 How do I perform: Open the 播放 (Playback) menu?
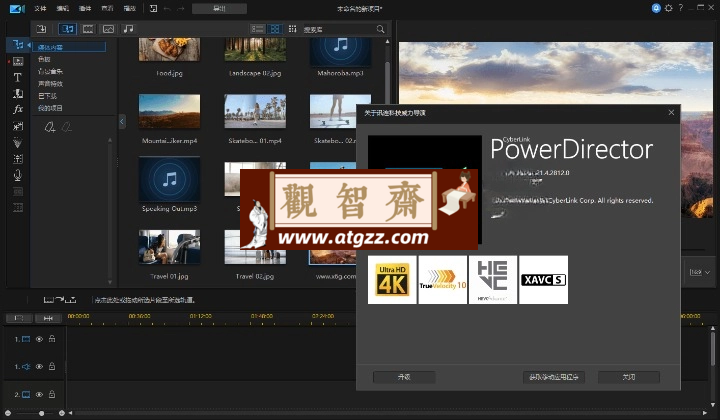click(x=130, y=8)
